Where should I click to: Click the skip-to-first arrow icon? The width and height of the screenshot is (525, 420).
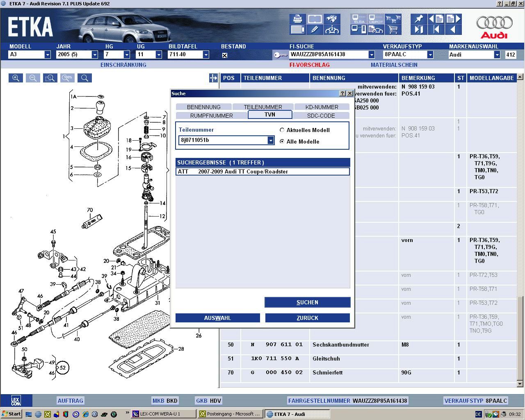pyautogui.click(x=436, y=30)
